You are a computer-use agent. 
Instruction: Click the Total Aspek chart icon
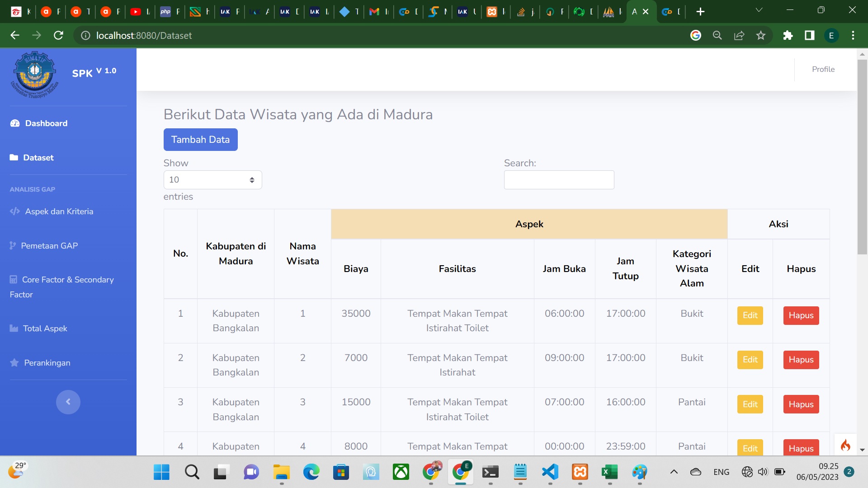click(x=14, y=328)
